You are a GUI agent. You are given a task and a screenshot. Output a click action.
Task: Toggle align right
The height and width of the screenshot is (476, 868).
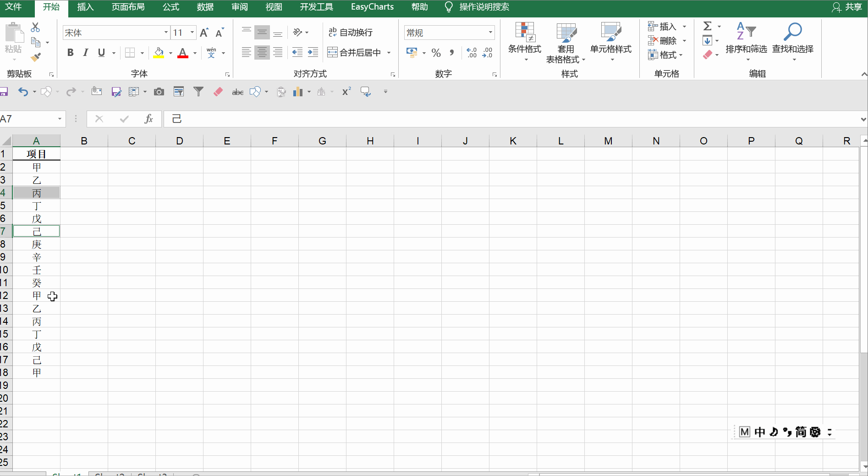click(278, 53)
